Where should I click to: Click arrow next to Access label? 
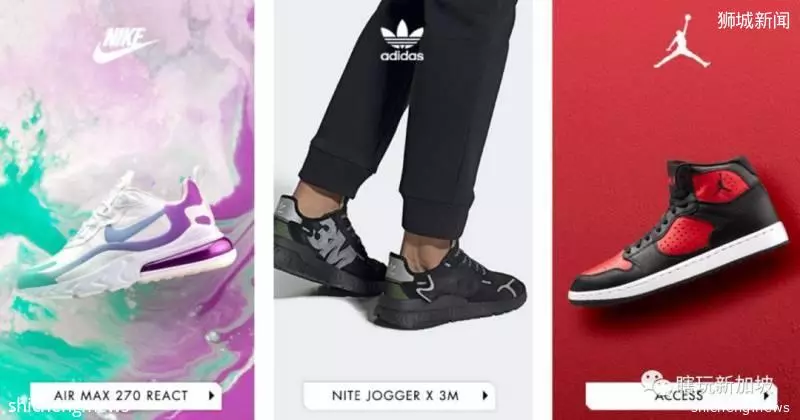click(766, 396)
